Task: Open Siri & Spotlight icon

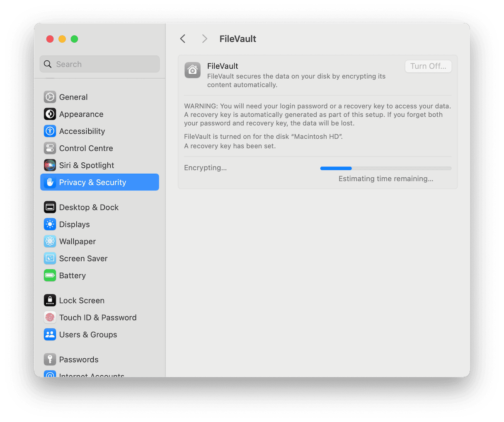Action: 50,165
